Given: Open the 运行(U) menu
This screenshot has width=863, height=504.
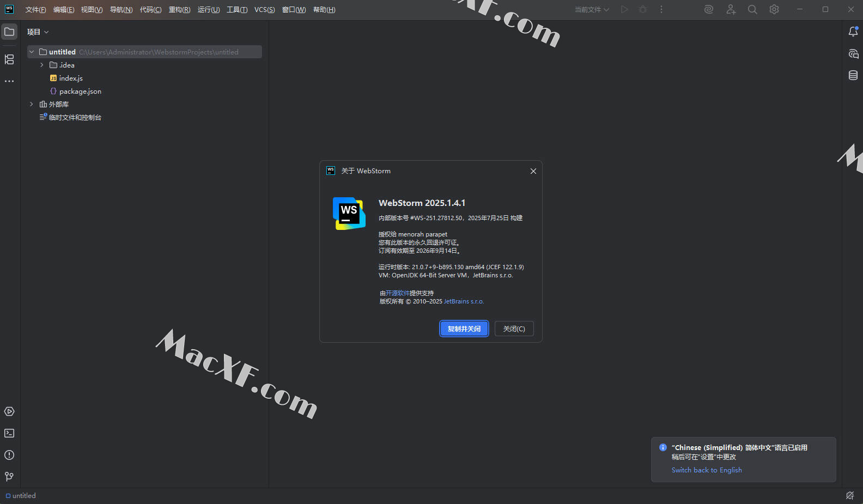Looking at the screenshot, I should [x=209, y=9].
